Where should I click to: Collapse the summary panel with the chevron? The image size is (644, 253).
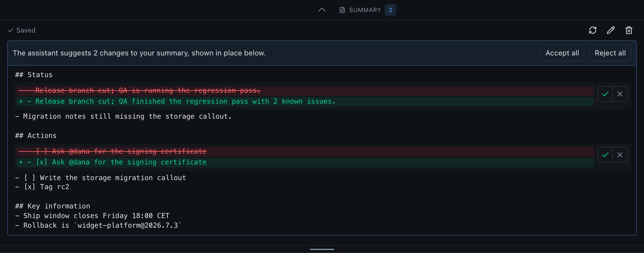pyautogui.click(x=322, y=10)
